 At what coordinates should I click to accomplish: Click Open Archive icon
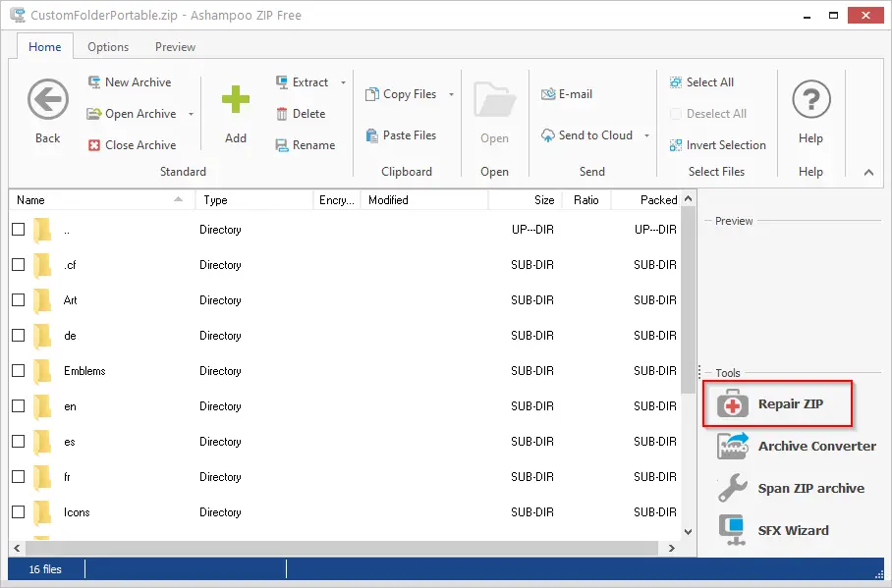[94, 114]
